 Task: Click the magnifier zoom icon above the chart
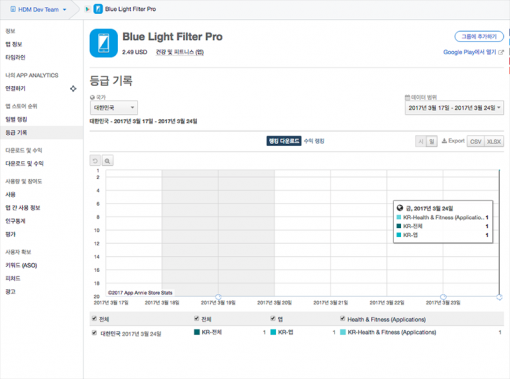107,161
